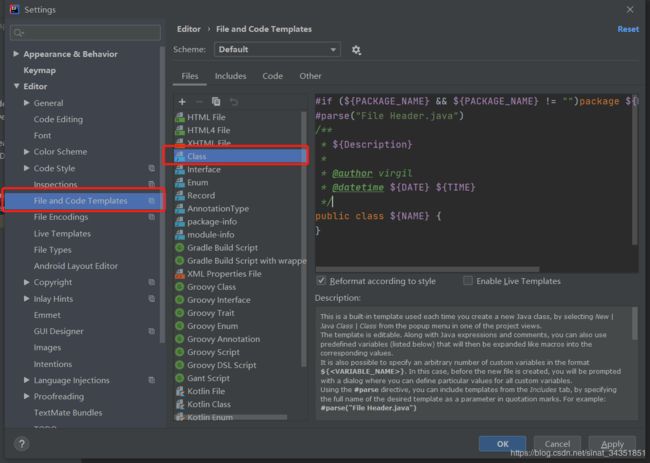This screenshot has height=463, width=650.
Task: Switch to the Code tab
Action: (272, 76)
